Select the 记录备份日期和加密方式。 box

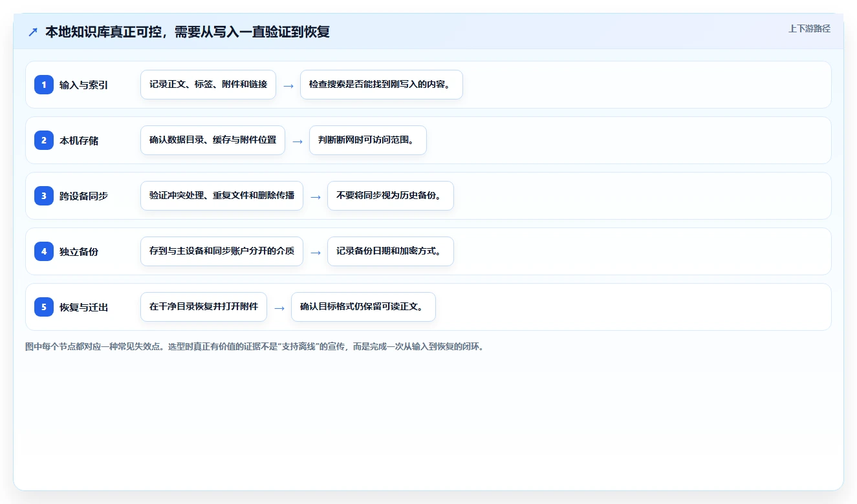click(x=391, y=251)
